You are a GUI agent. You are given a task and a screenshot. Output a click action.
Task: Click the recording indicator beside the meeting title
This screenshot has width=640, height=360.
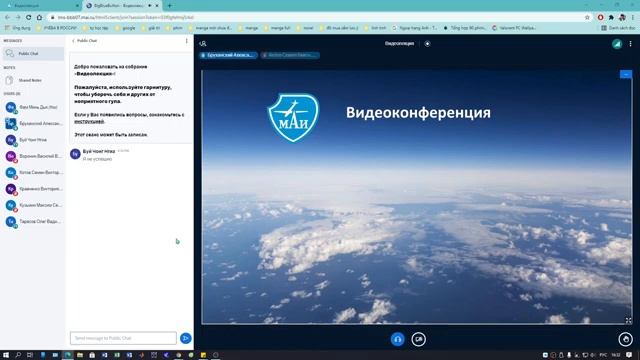(427, 44)
